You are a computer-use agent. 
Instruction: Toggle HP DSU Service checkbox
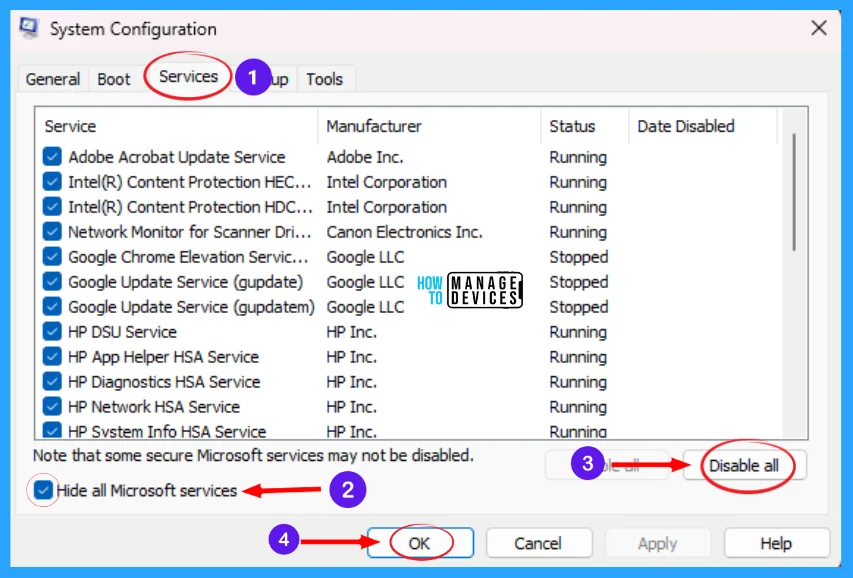click(x=52, y=332)
